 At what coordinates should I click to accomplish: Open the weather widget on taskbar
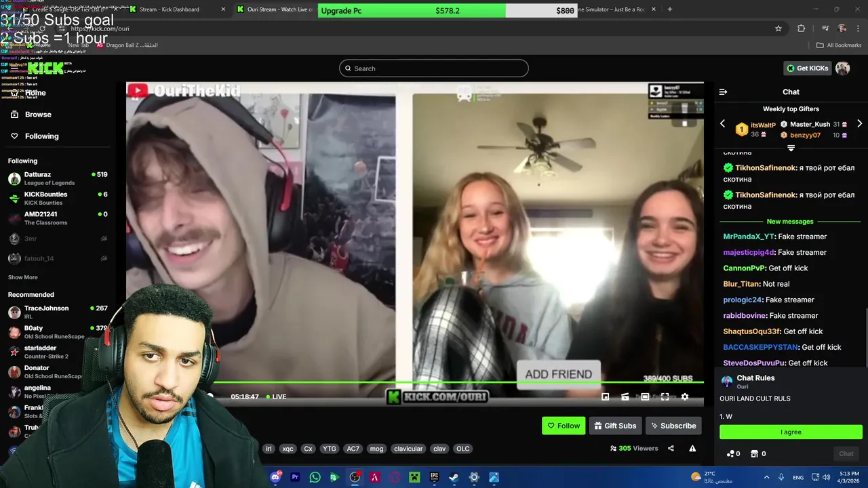click(x=712, y=477)
